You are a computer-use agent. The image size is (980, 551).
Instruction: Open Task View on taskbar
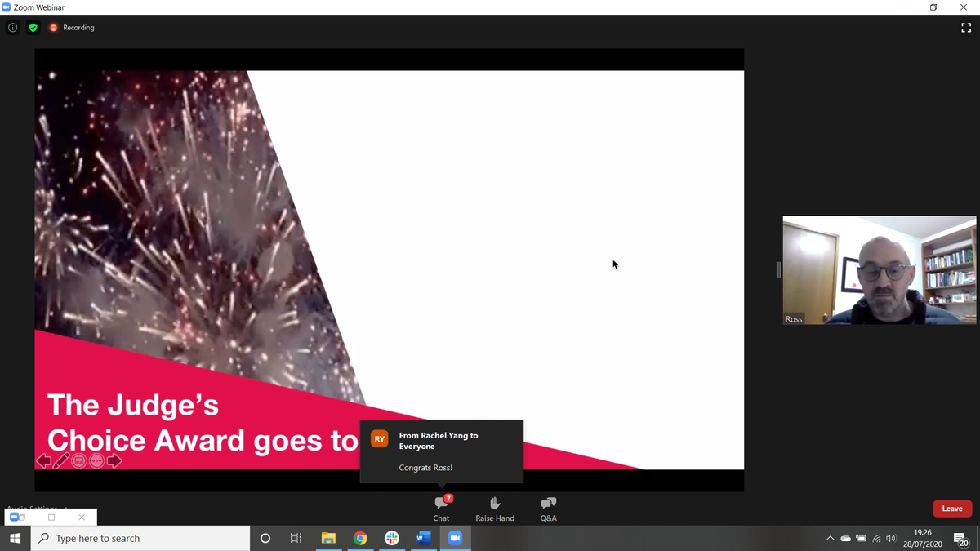[296, 539]
